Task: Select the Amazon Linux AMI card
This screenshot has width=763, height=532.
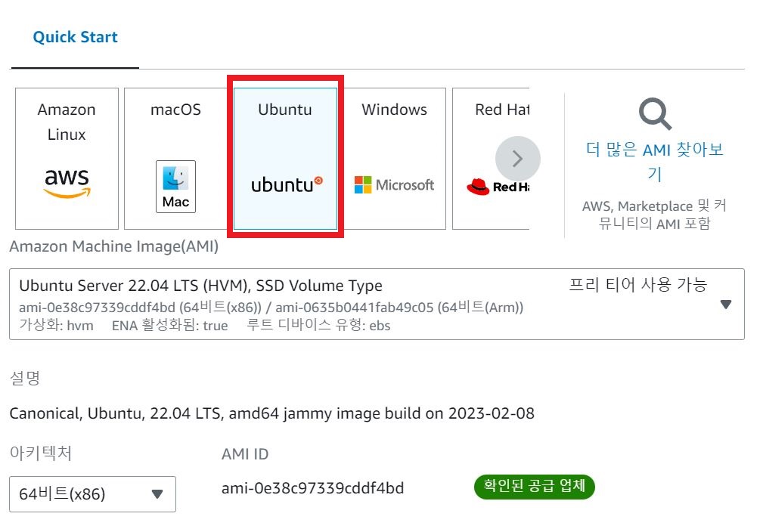Action: tap(67, 159)
